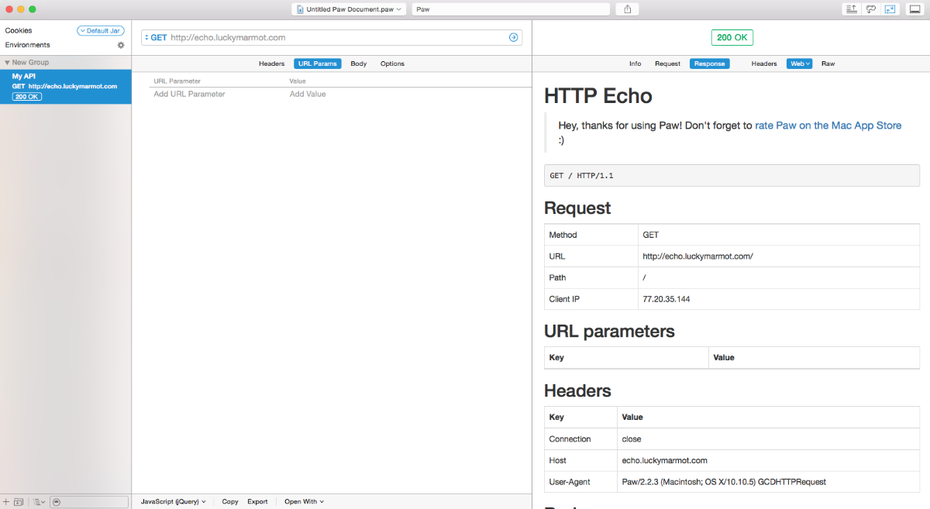Viewport: 930px width, 509px height.
Task: Click the Path row label in the Request table
Action: pyautogui.click(x=558, y=278)
